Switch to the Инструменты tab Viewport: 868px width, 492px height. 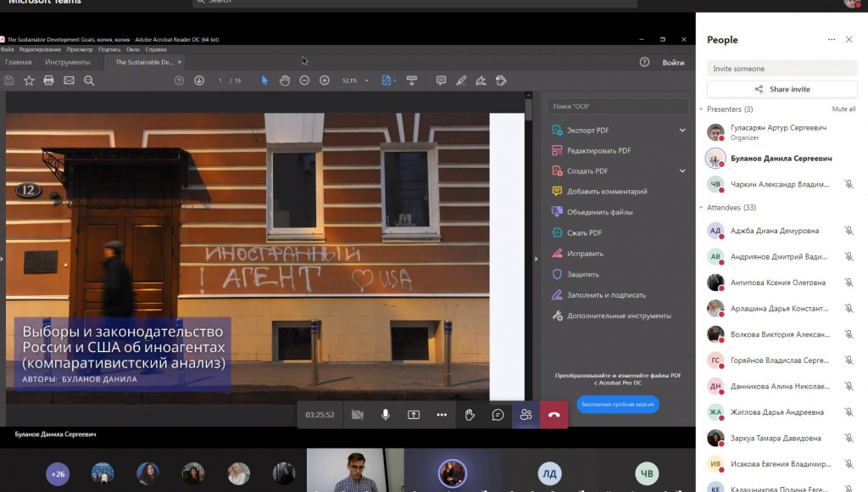click(68, 62)
